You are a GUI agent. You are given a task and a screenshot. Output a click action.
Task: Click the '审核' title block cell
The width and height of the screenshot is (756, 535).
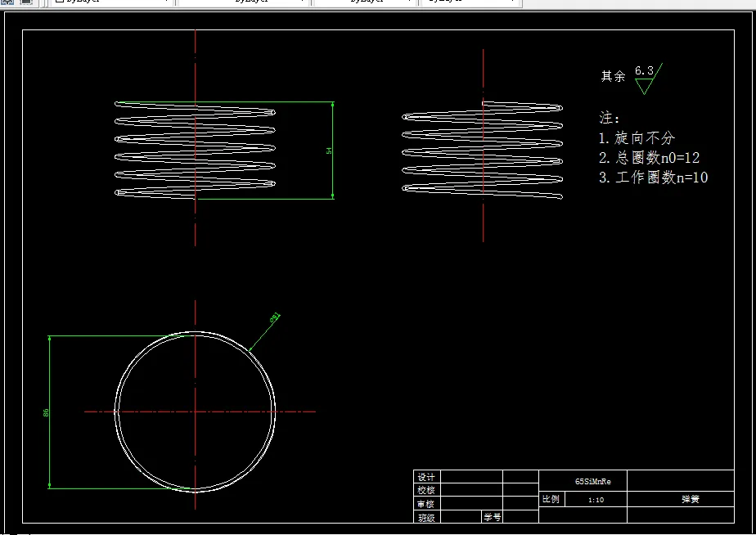pos(426,504)
